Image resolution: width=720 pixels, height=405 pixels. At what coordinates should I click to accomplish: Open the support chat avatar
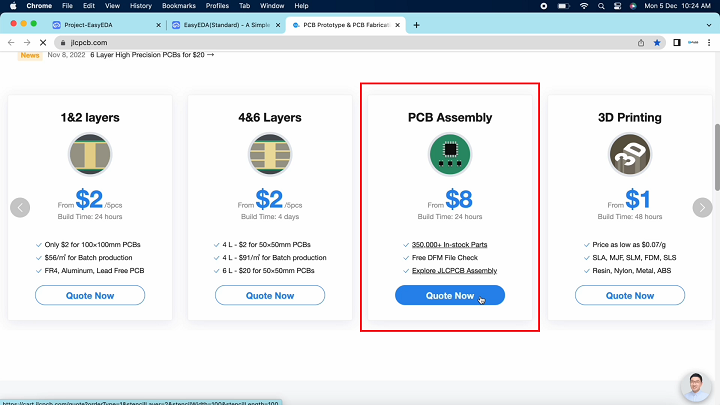(x=696, y=387)
